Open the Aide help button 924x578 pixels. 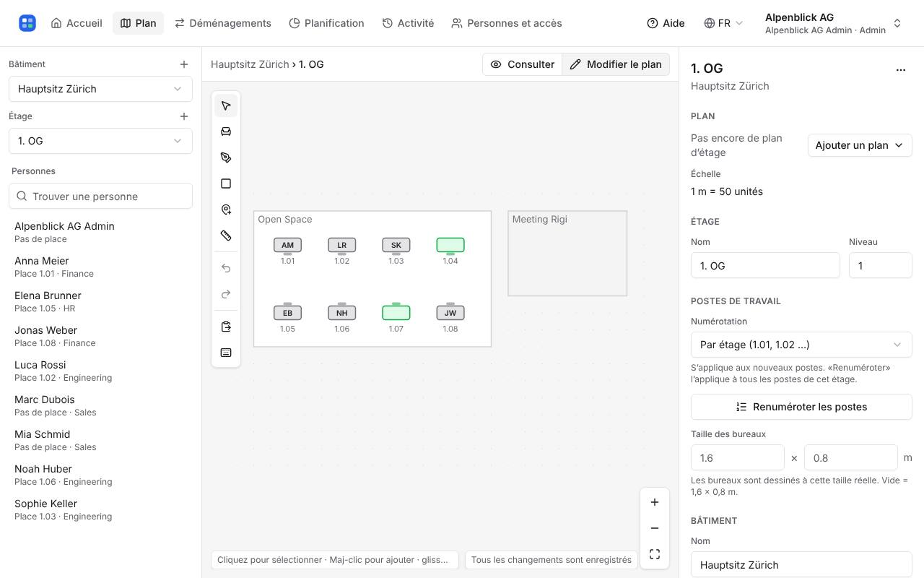click(666, 23)
